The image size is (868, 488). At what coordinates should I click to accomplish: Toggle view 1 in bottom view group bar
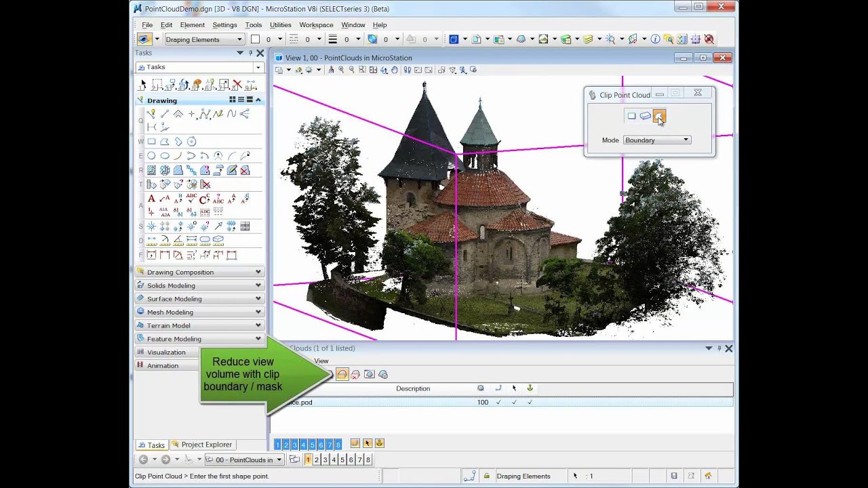tap(308, 460)
